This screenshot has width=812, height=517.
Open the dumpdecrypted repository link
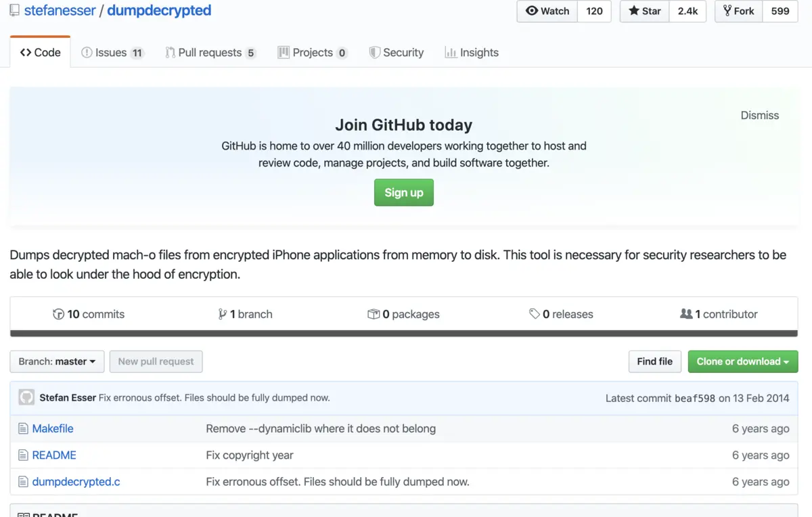pos(159,11)
